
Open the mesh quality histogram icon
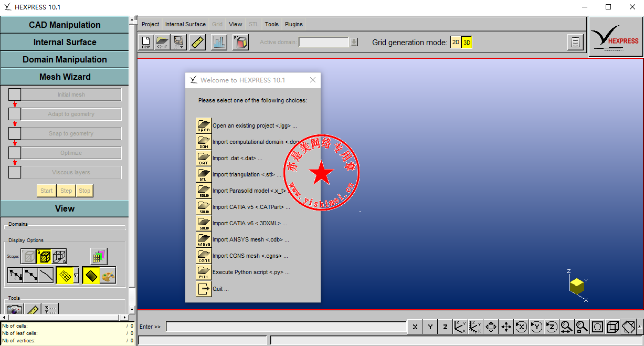pyautogui.click(x=219, y=43)
